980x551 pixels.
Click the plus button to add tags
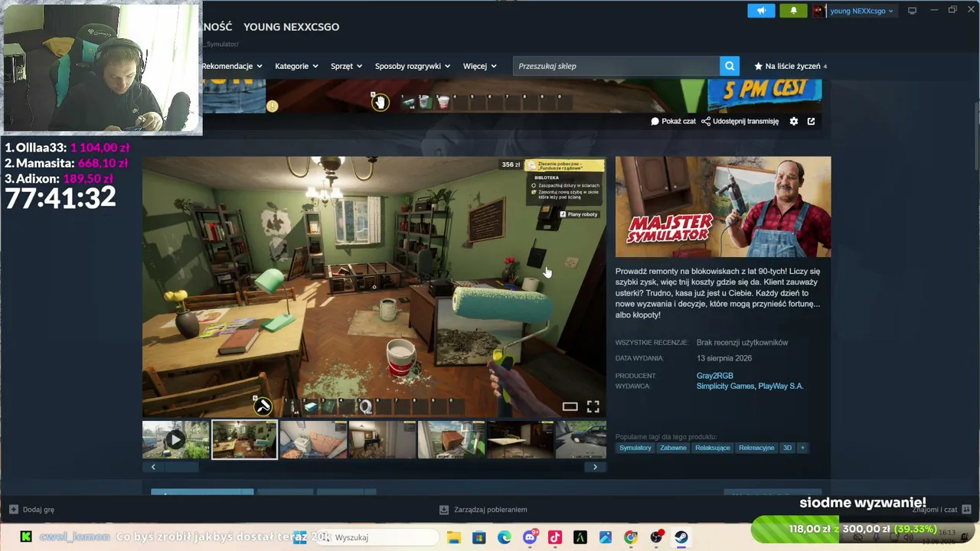[x=802, y=448]
